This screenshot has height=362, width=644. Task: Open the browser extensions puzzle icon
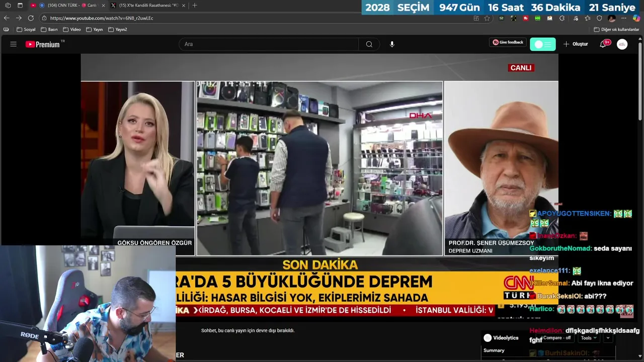[x=562, y=18]
